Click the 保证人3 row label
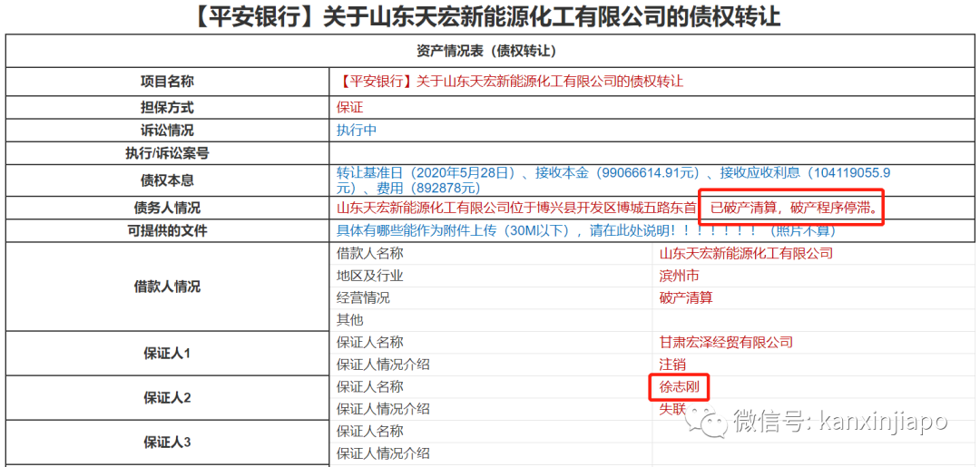This screenshot has width=980, height=467. 167,443
